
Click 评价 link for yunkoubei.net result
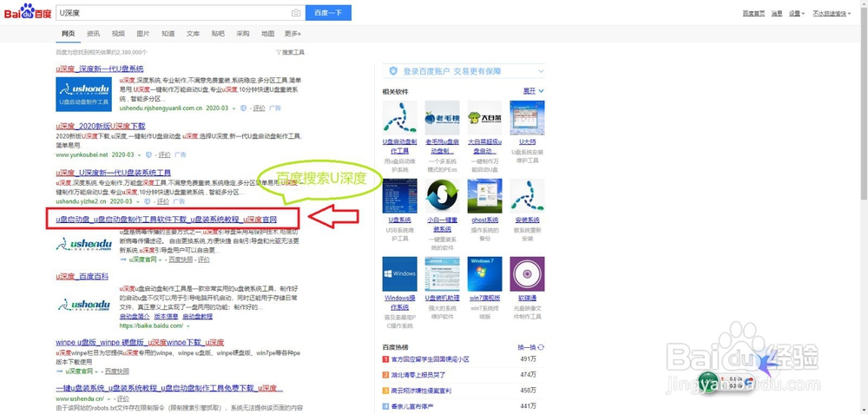(164, 155)
